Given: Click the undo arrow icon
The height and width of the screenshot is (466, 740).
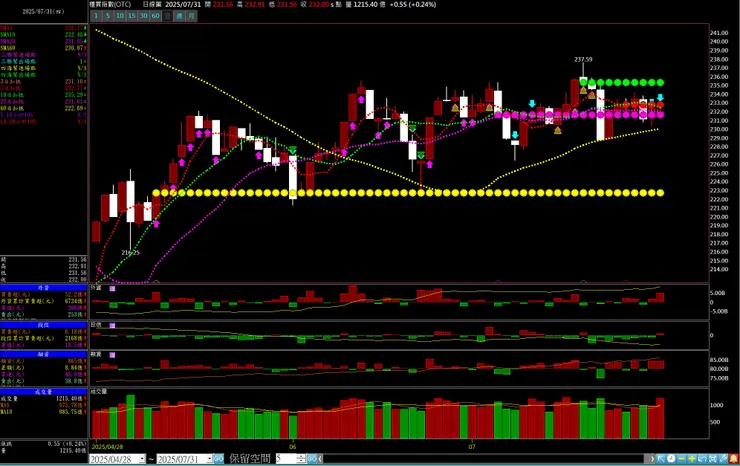Looking at the screenshot, I should 702,458.
